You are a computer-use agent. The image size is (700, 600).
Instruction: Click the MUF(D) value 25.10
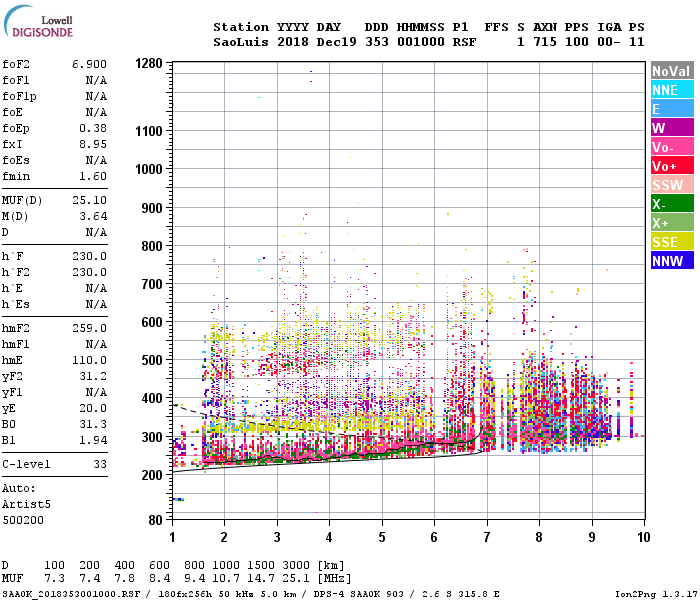click(89, 200)
